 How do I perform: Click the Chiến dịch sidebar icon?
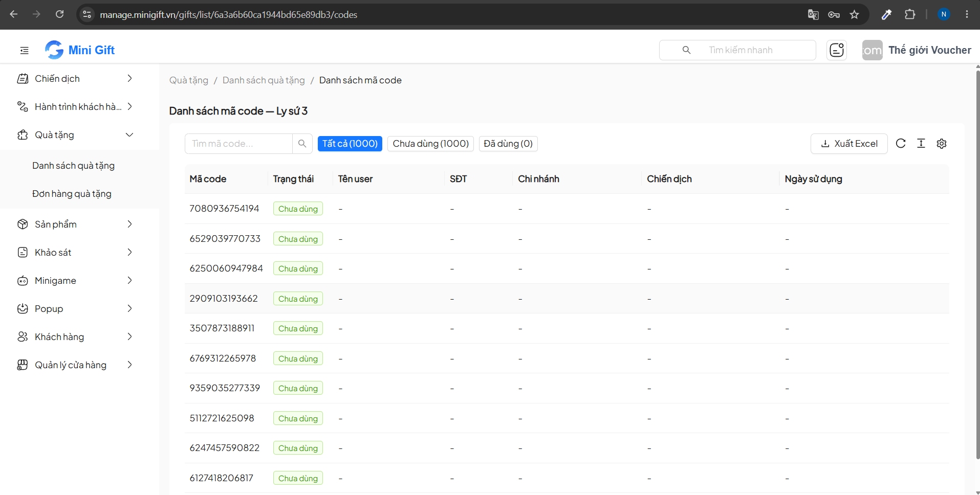click(23, 79)
